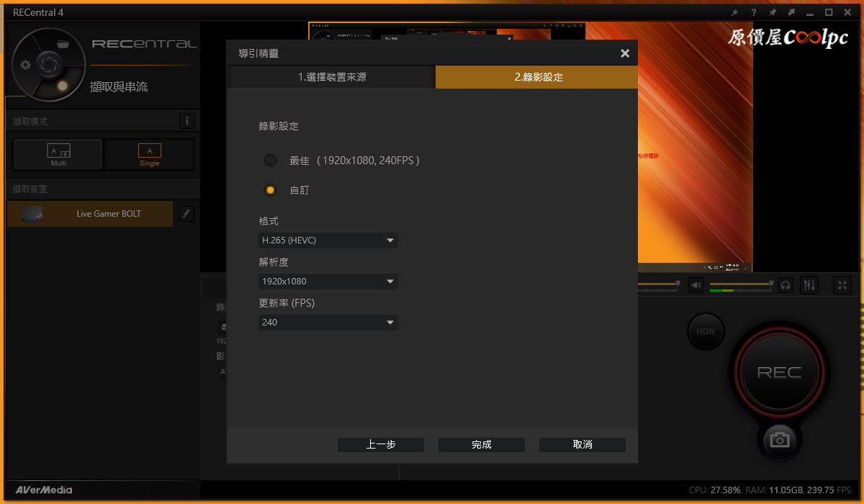
Task: Choose Single capture mode
Action: click(x=149, y=154)
